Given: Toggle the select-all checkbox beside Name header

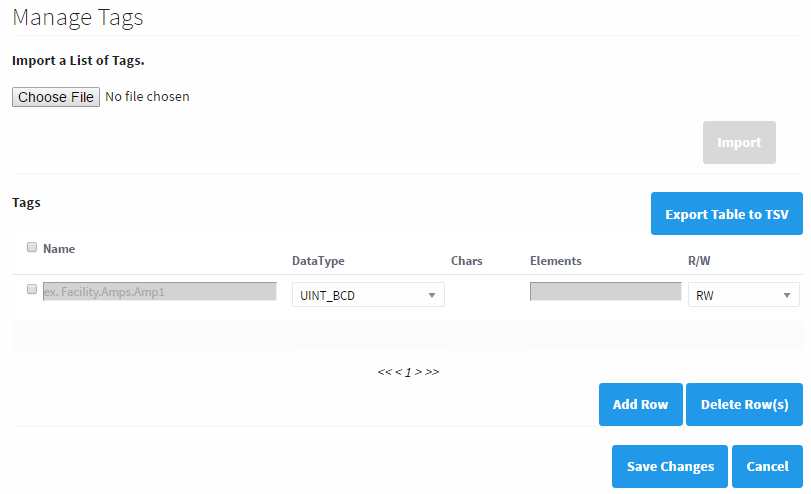Looking at the screenshot, I should pyautogui.click(x=32, y=247).
